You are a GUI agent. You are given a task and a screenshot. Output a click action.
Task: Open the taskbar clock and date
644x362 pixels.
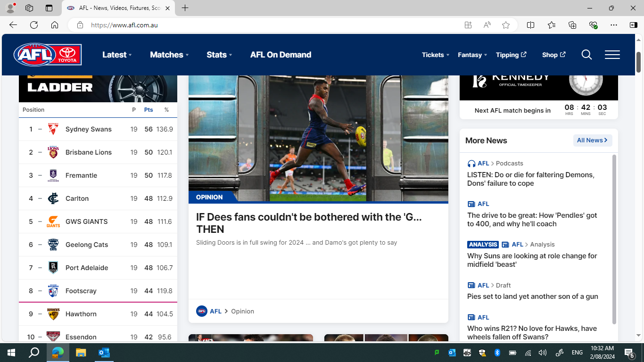tap(602, 353)
